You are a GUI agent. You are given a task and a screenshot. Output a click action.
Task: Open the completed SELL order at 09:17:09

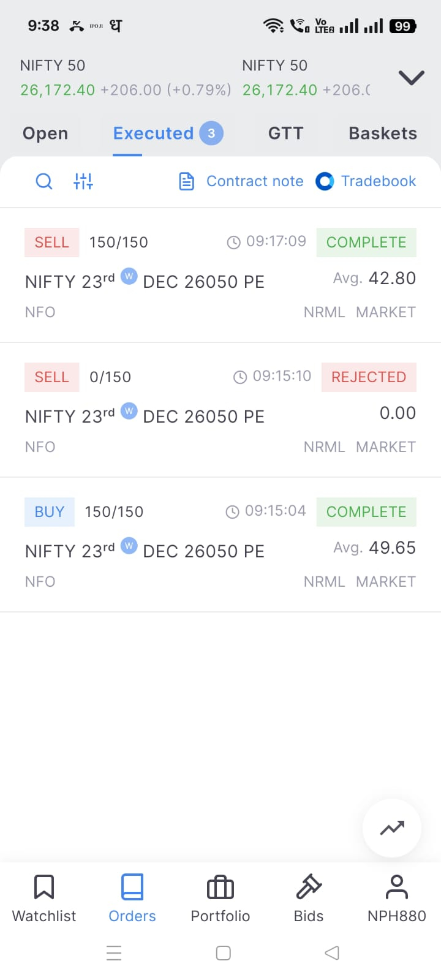click(x=221, y=276)
